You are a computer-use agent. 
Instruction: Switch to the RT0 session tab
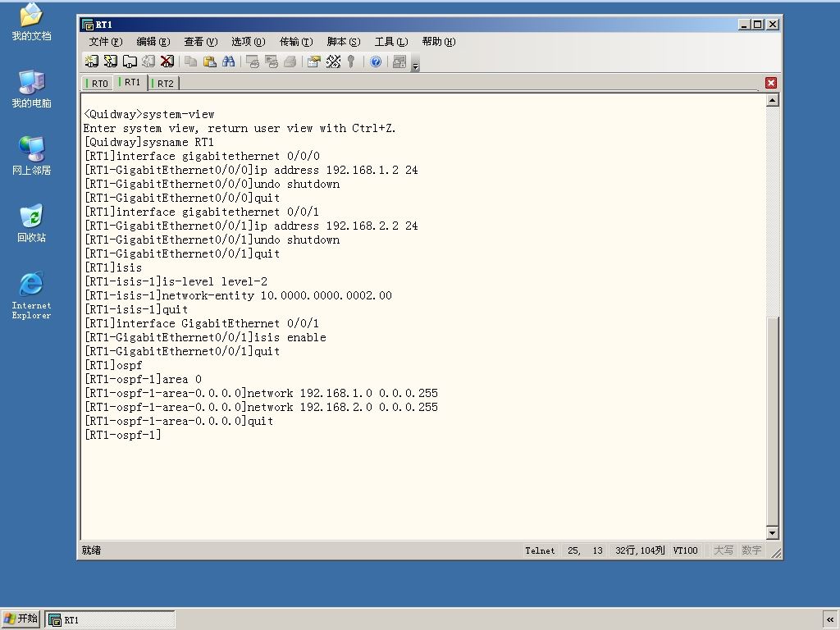click(97, 84)
